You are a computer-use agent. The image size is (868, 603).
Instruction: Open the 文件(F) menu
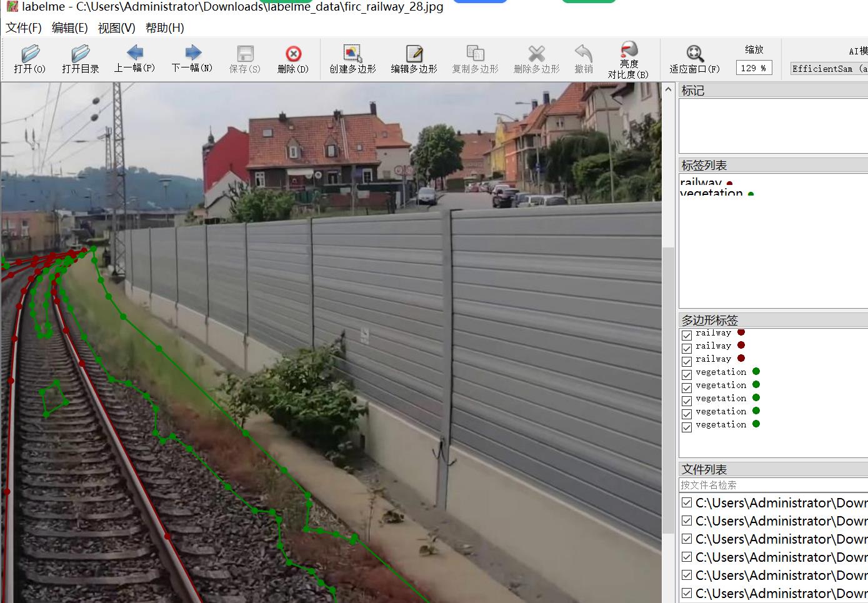(24, 28)
